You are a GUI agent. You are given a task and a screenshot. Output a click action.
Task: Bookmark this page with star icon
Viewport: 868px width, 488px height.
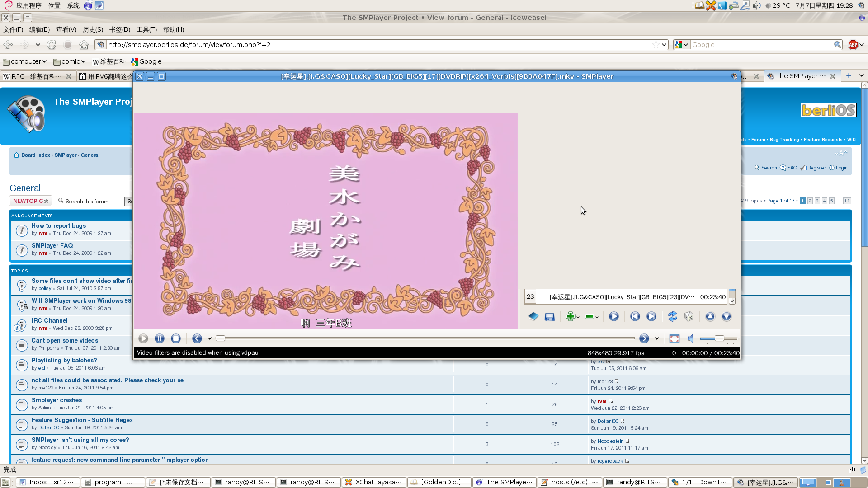coord(656,45)
